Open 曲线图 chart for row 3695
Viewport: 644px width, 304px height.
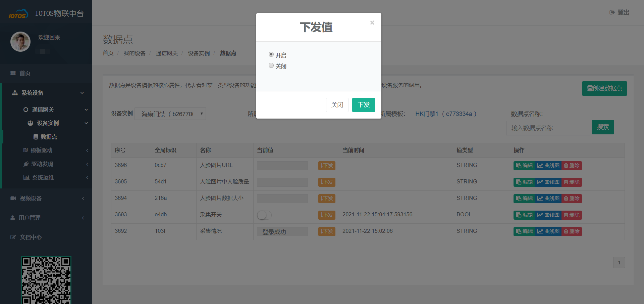tap(548, 182)
